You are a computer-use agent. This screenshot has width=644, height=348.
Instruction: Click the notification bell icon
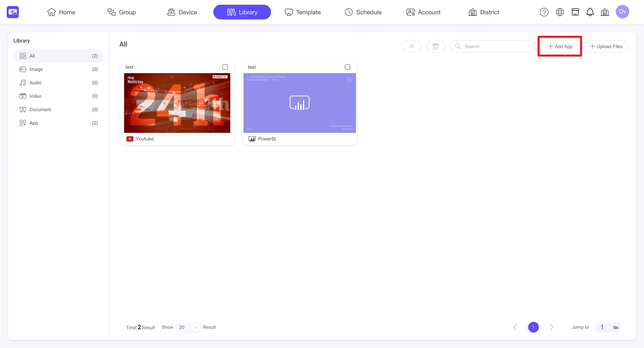coord(590,12)
